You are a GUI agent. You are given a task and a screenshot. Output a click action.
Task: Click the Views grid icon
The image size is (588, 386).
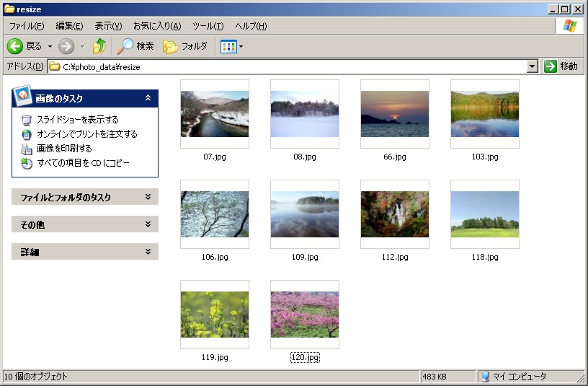(228, 47)
